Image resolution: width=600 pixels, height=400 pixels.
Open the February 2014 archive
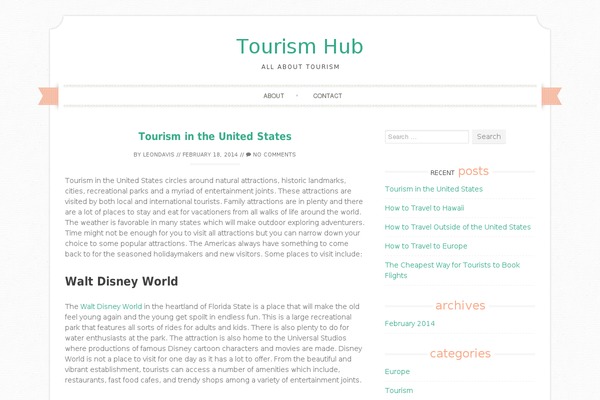tap(409, 323)
